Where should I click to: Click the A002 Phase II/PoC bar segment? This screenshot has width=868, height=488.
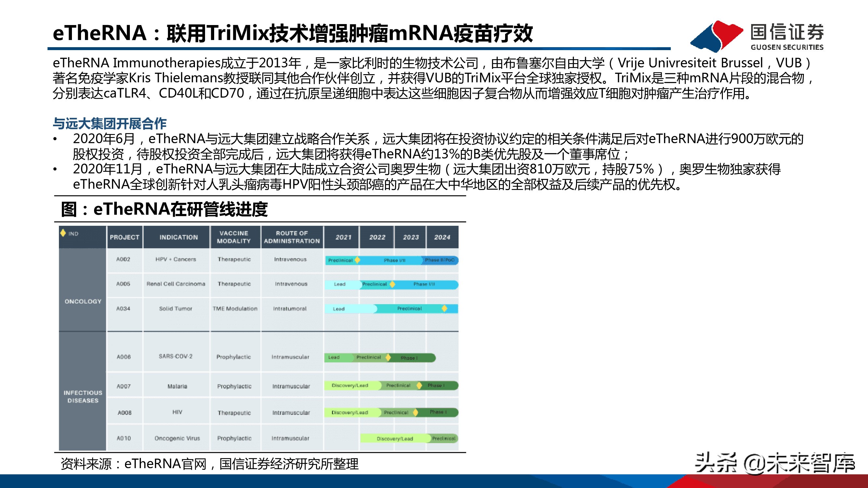pyautogui.click(x=440, y=260)
